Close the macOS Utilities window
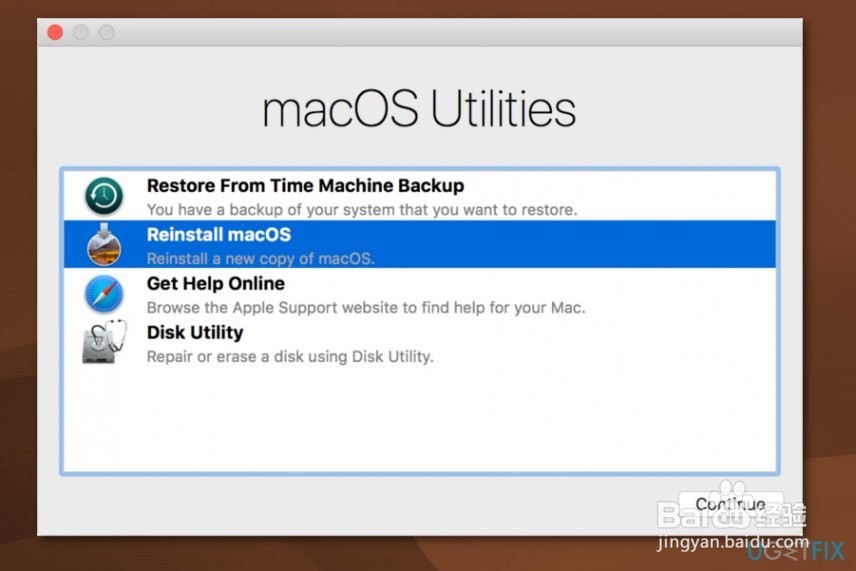The width and height of the screenshot is (856, 571). (55, 32)
